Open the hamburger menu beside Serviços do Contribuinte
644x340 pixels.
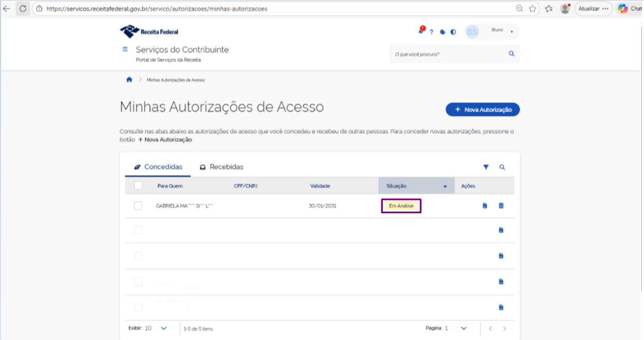pyautogui.click(x=125, y=49)
